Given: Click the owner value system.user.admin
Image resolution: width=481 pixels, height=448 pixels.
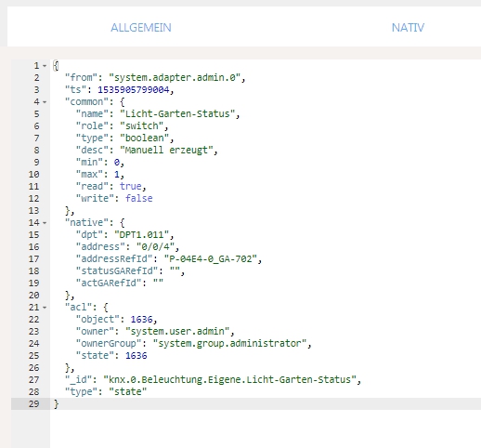Looking at the screenshot, I should [177, 331].
